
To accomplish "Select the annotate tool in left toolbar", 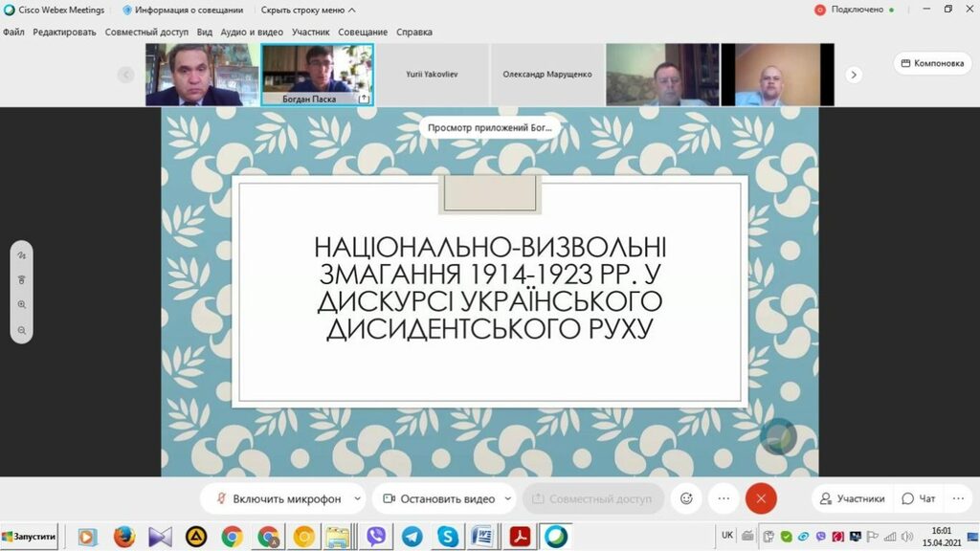I will tap(22, 255).
